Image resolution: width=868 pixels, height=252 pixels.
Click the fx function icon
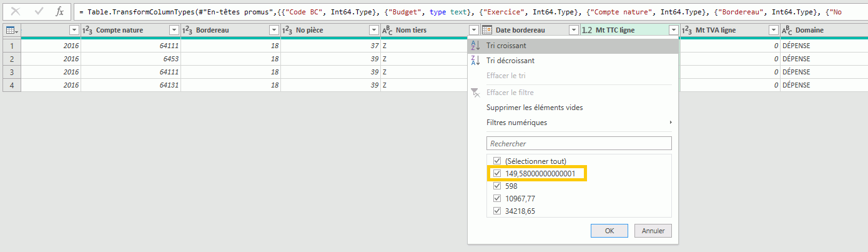point(59,11)
